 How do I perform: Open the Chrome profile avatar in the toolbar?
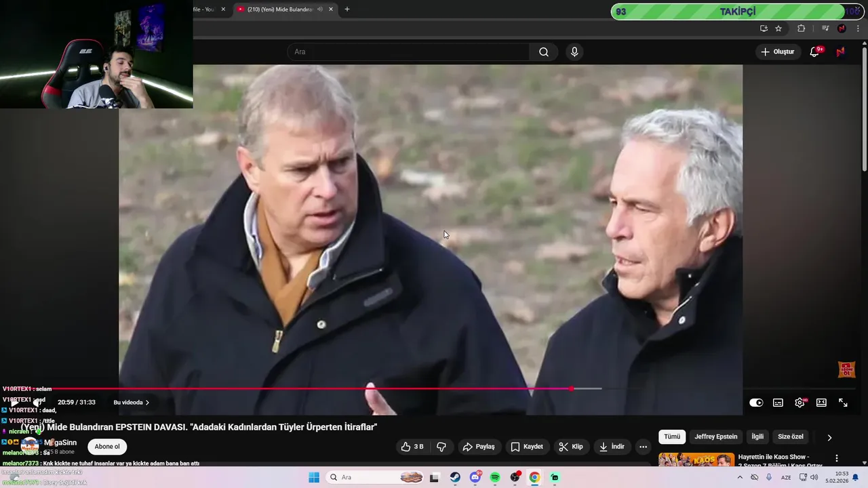(x=842, y=28)
